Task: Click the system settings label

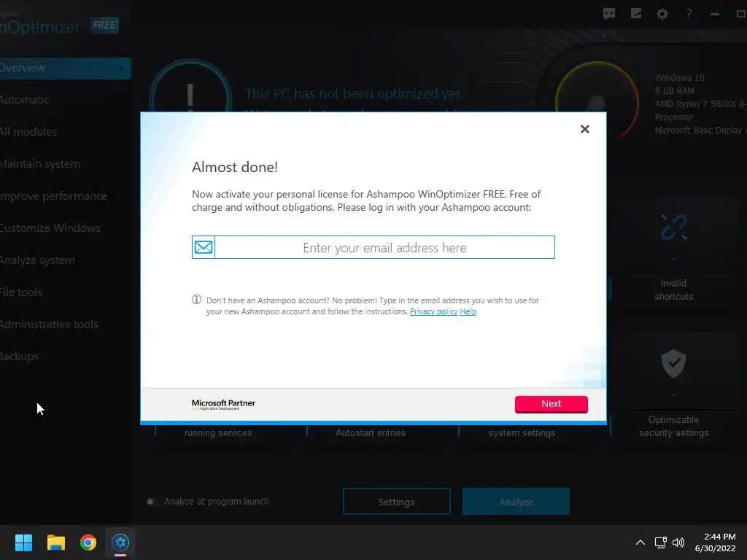Action: (522, 433)
